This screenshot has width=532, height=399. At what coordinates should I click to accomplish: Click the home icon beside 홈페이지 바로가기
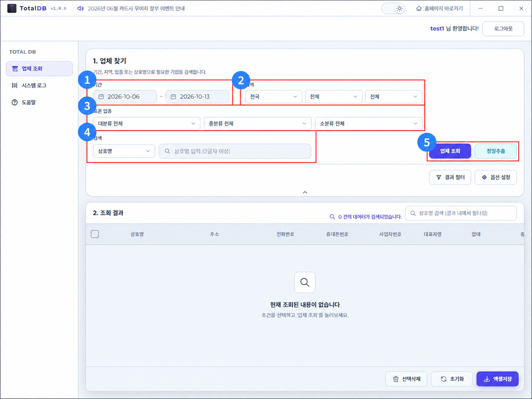coord(419,8)
